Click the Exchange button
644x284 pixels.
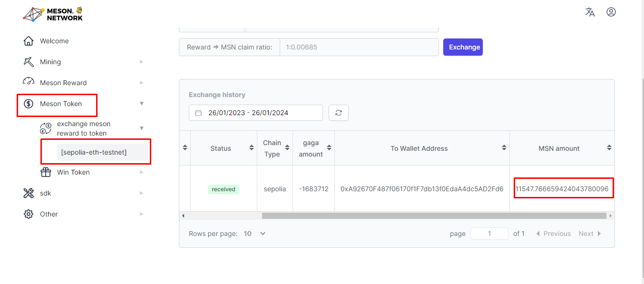click(463, 47)
